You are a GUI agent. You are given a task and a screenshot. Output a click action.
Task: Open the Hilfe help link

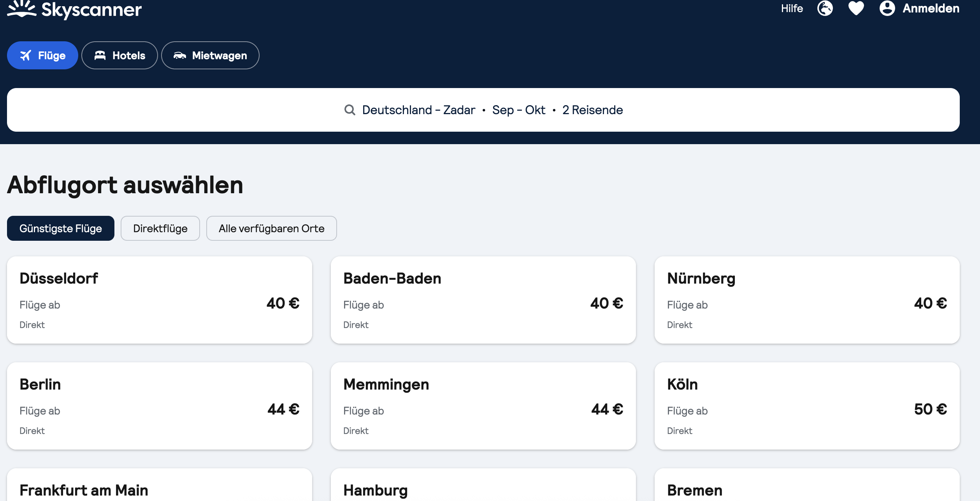[792, 8]
